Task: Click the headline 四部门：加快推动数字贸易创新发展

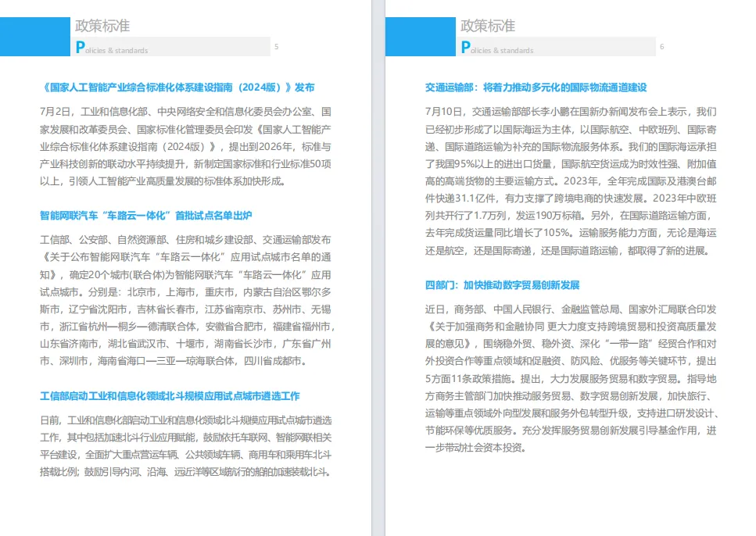Action: [x=502, y=285]
